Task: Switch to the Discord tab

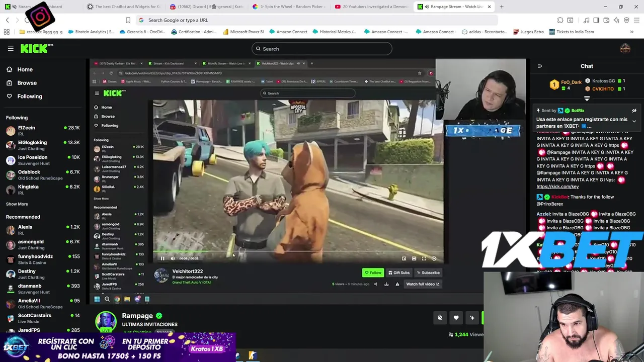Action: (x=206, y=7)
